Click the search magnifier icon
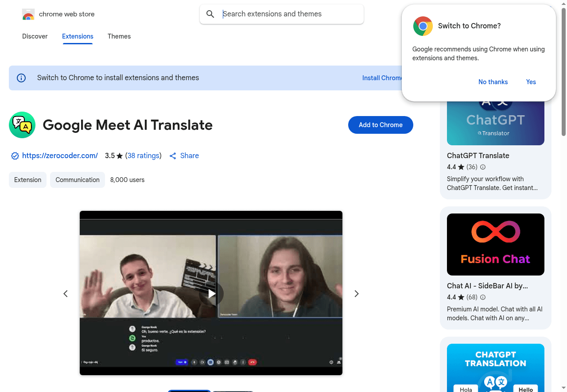The height and width of the screenshot is (392, 567). (x=210, y=14)
